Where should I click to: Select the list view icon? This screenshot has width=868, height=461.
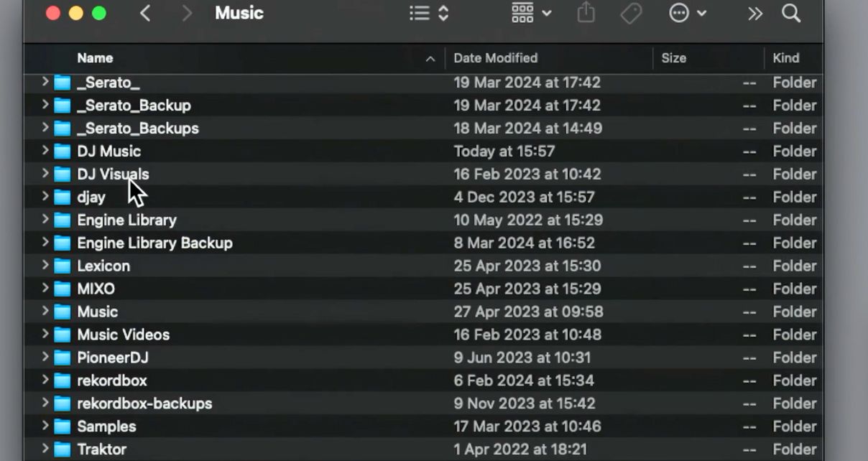point(418,12)
